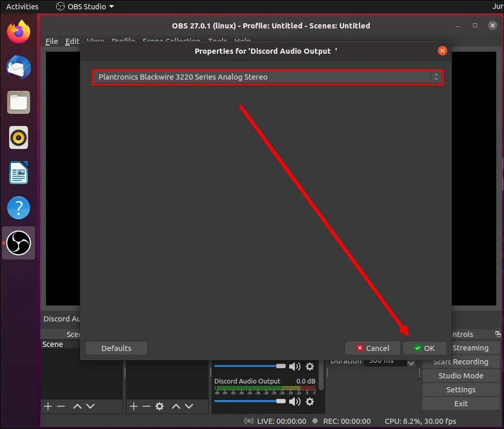
Task: Move source down in the Sources panel
Action: tap(189, 406)
